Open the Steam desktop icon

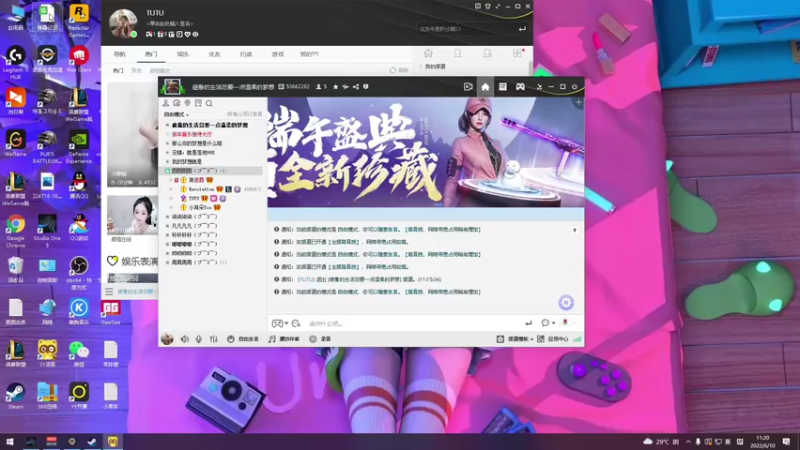click(15, 395)
